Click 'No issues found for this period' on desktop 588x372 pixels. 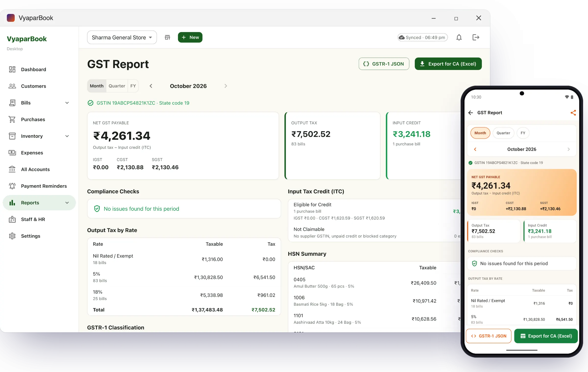point(184,209)
